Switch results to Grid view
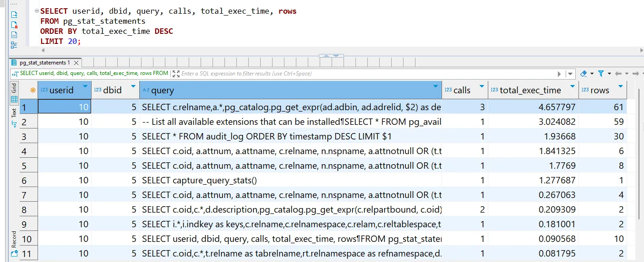 (14, 94)
